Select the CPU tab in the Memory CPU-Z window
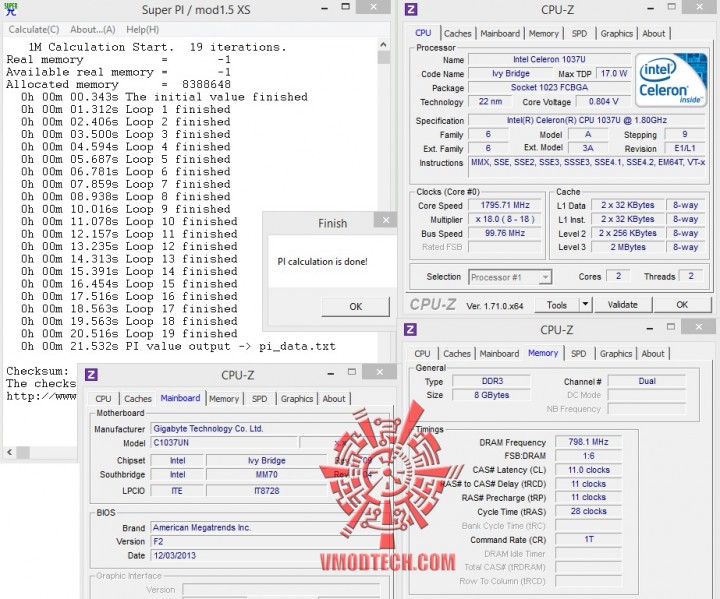Viewport: 720px width, 599px height. pos(422,354)
